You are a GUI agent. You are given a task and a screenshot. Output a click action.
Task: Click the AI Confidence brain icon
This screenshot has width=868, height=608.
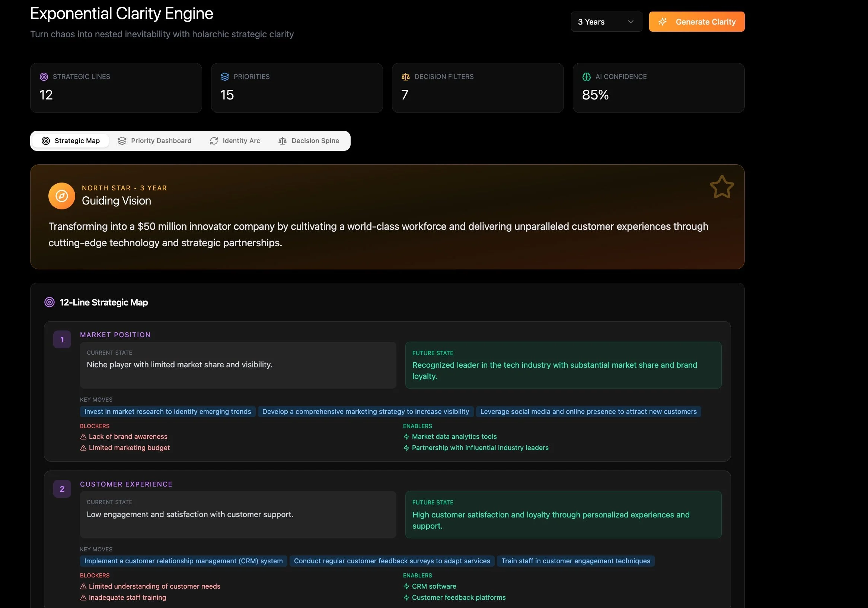(586, 77)
